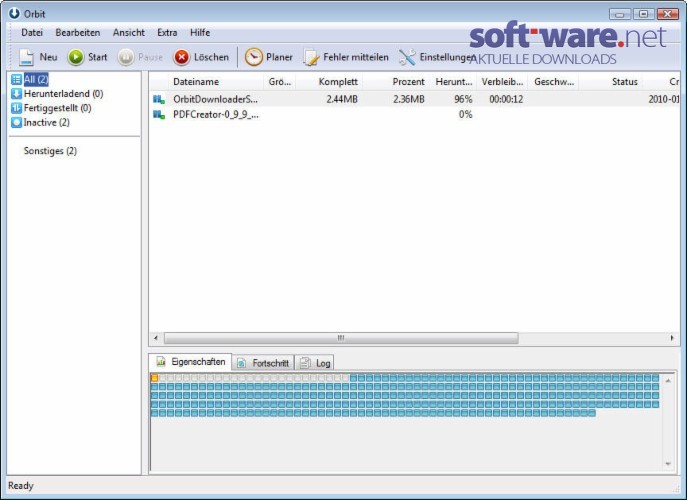Screen dimensions: 687x500
Task: Select Herunterladend (0) category label
Action: pos(64,94)
